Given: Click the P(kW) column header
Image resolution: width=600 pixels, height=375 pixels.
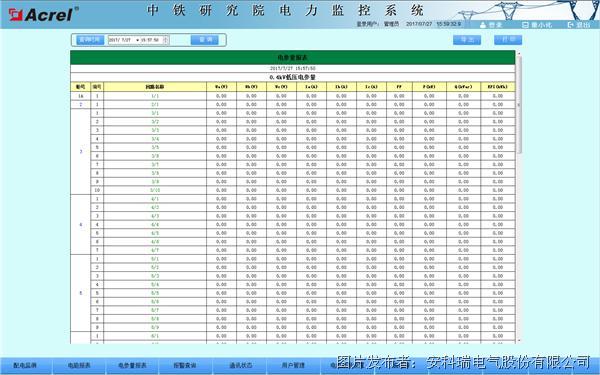Looking at the screenshot, I should coord(429,87).
